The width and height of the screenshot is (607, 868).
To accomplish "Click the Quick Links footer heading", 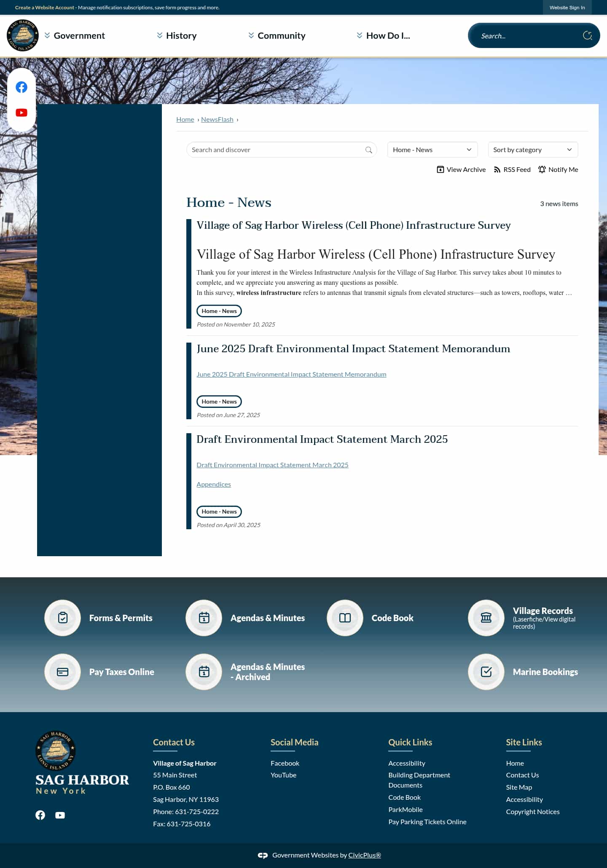I will tap(410, 742).
